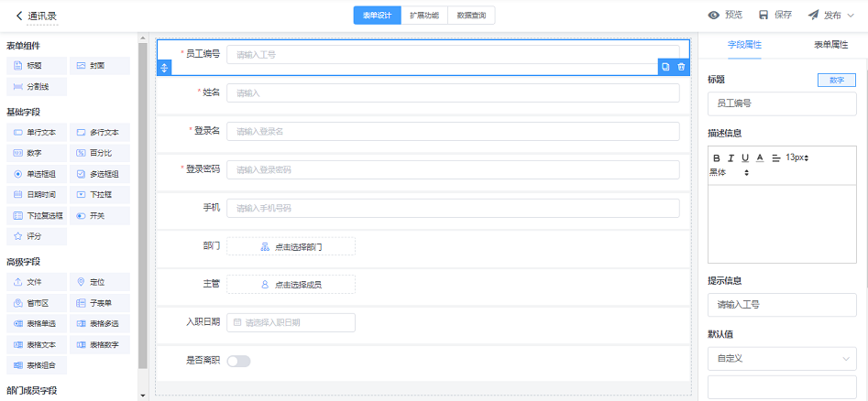The image size is (868, 401).
Task: Expand the 发布 dropdown menu
Action: click(x=831, y=15)
